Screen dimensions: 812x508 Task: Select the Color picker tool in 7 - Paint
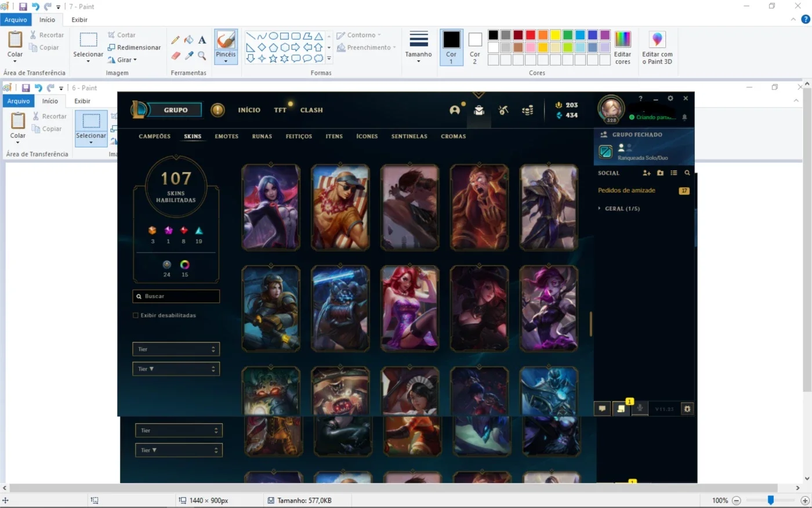coord(188,56)
